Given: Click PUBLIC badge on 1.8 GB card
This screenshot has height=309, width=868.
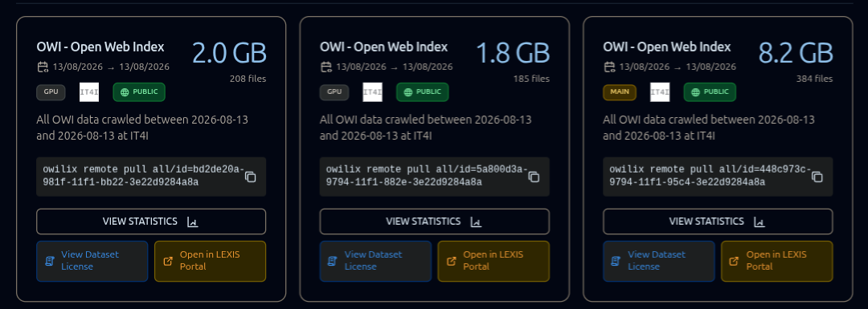Looking at the screenshot, I should tap(423, 92).
